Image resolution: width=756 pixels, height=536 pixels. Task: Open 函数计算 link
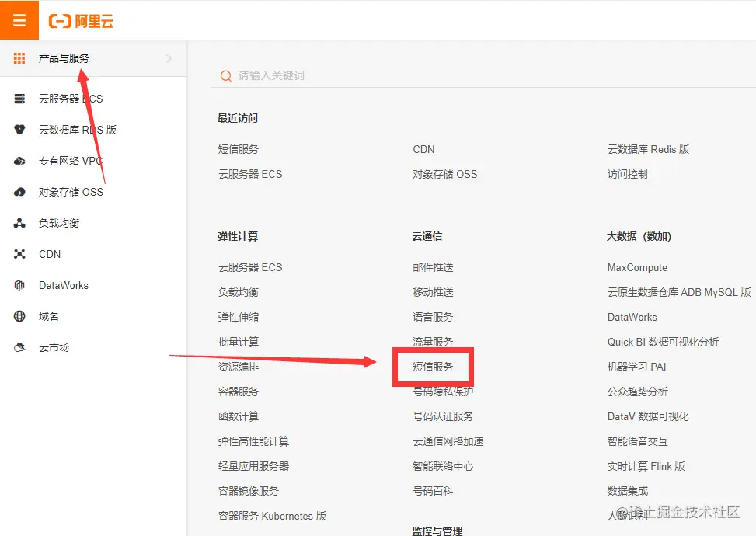[239, 416]
